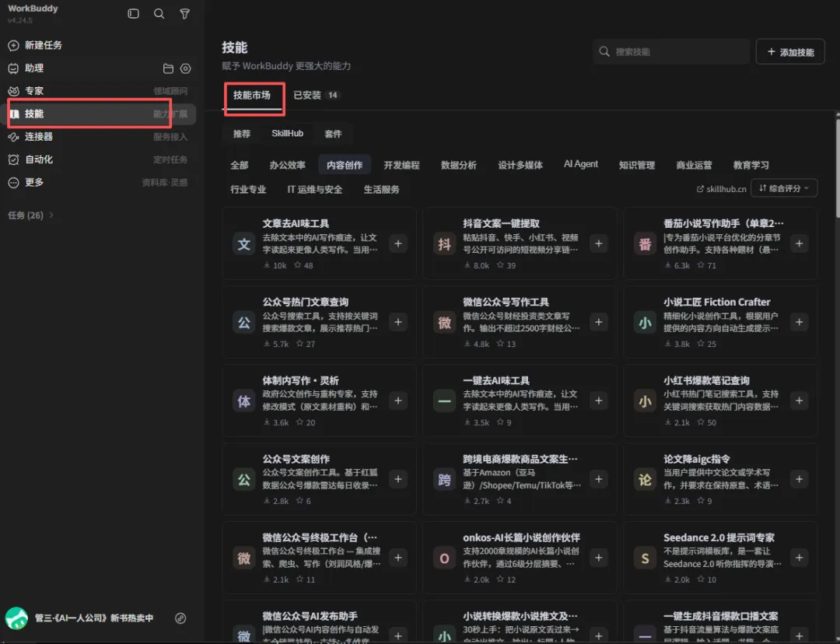Image resolution: width=840 pixels, height=644 pixels.
Task: Click the 抖 icon of 抖音文案一键提取
Action: click(444, 244)
